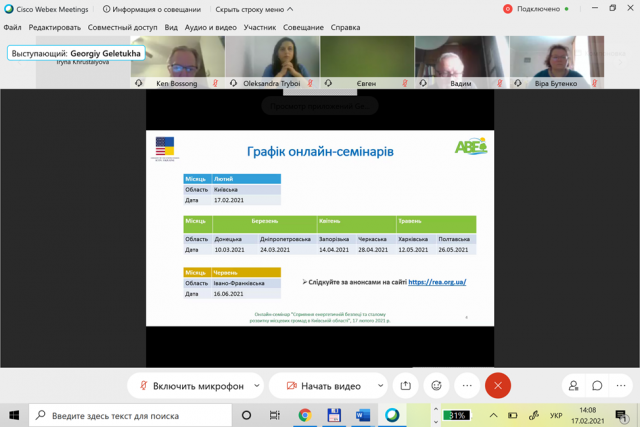Screen dimensions: 640x427
Task: Select Oleksandra Tryboi video thumbnail
Action: click(272, 62)
